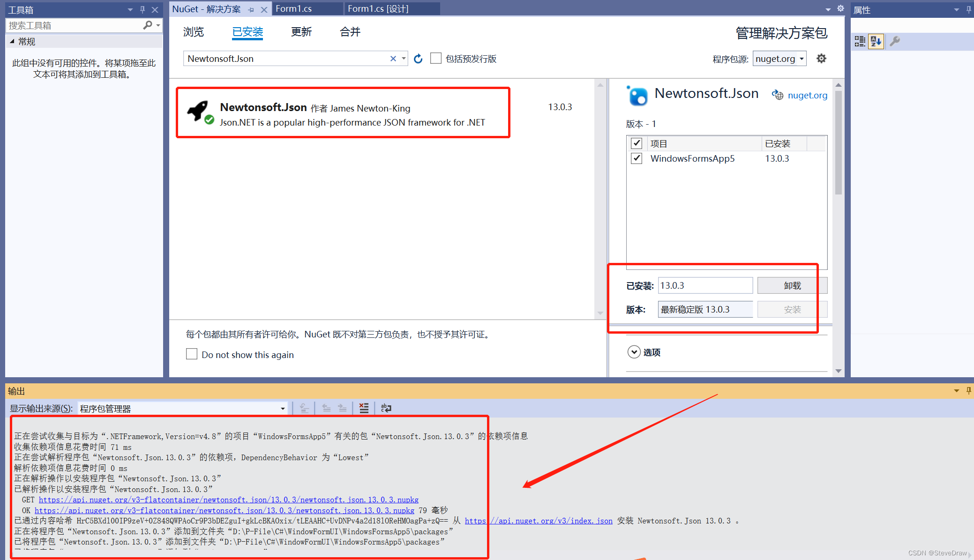Switch to the 更新 updates tab

pos(301,32)
